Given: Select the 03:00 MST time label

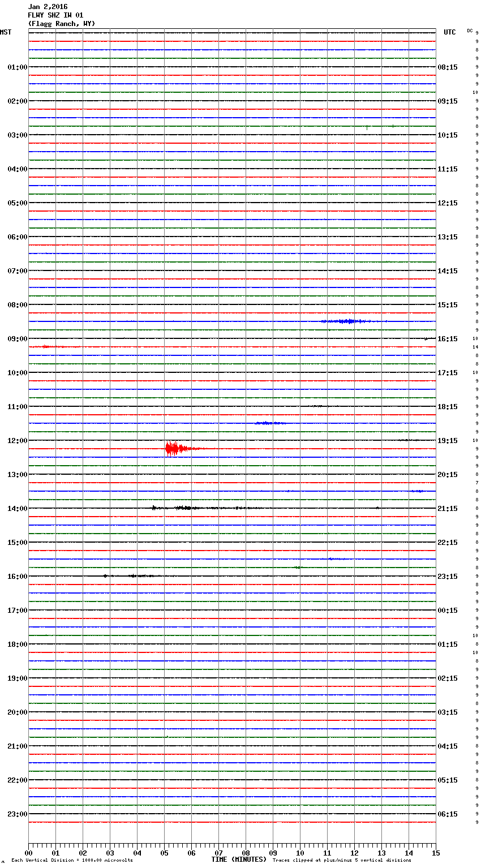Looking at the screenshot, I should tap(17, 135).
